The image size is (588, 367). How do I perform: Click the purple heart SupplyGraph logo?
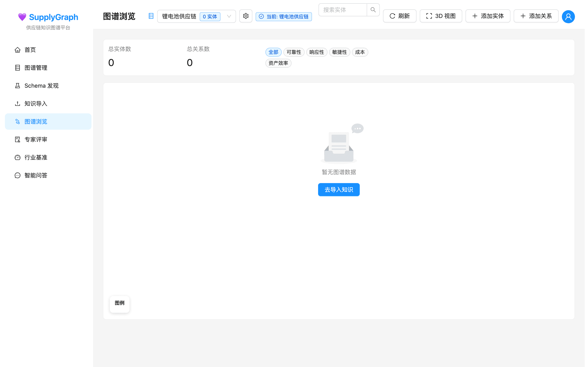click(x=22, y=17)
